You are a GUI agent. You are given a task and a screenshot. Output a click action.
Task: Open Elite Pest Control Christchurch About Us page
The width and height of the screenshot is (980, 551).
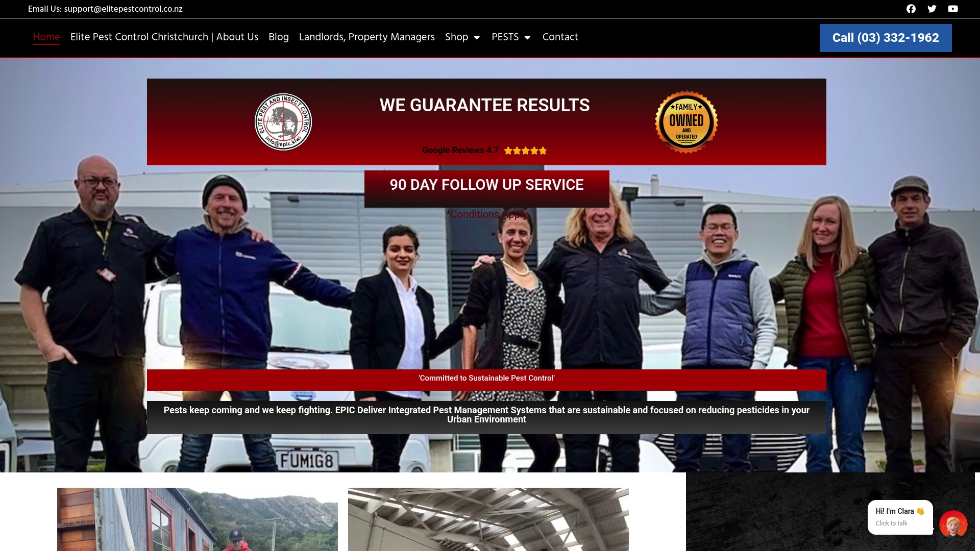coord(164,37)
